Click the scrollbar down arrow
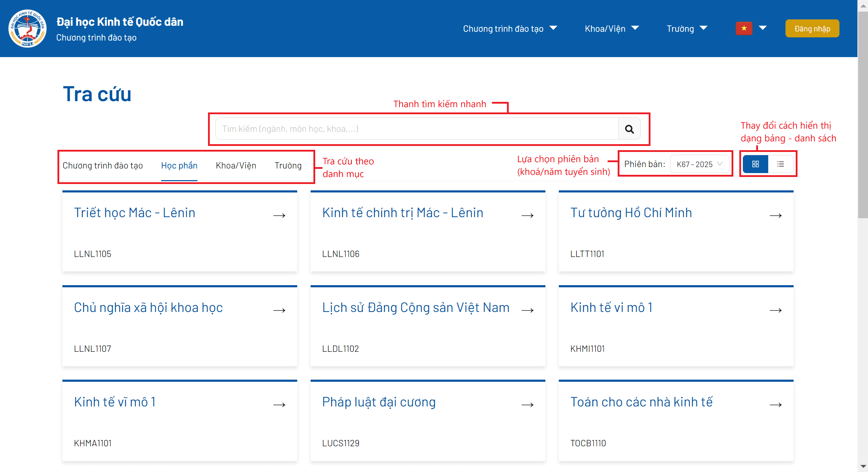 (x=863, y=467)
